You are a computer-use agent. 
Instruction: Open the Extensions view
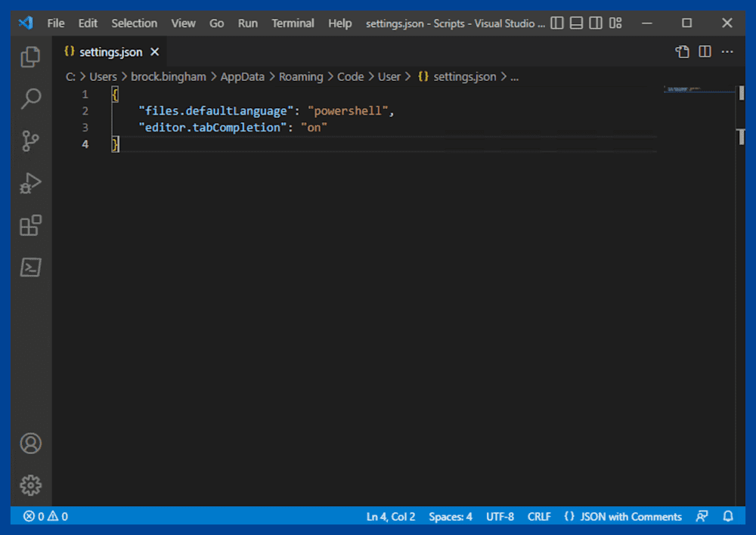click(x=30, y=225)
